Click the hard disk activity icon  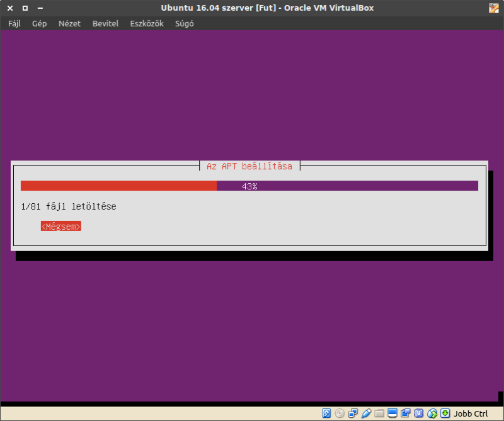tap(326, 413)
